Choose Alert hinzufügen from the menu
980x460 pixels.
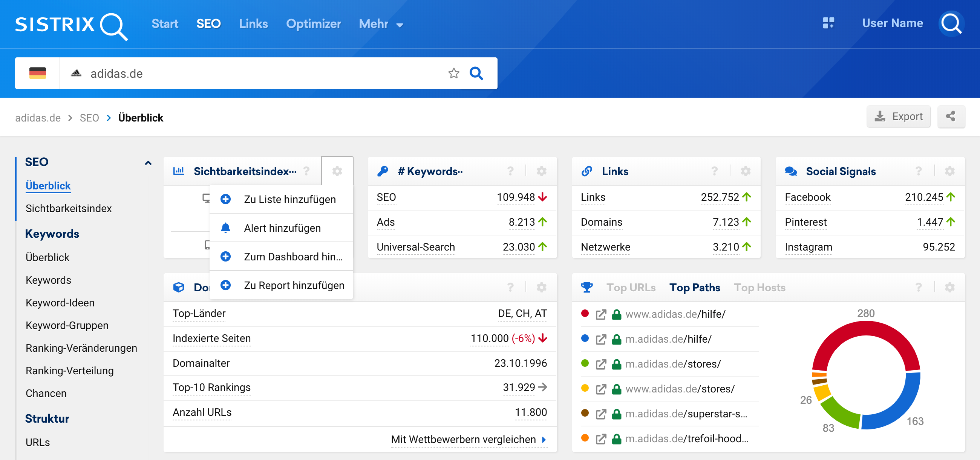pos(282,228)
